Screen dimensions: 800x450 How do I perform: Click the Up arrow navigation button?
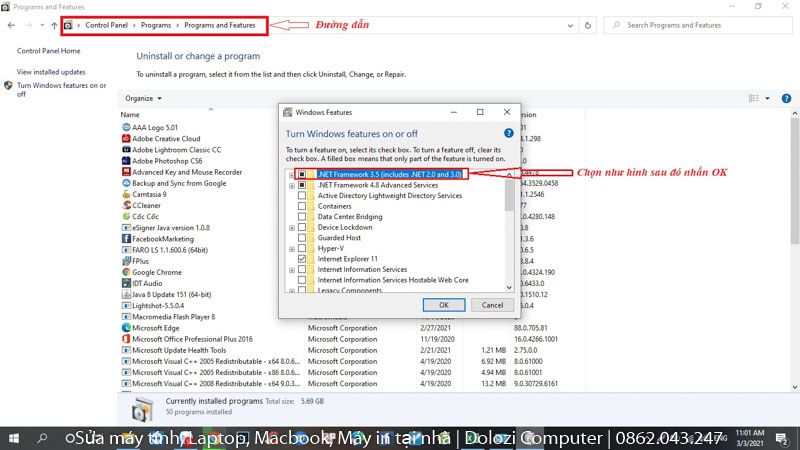53,24
